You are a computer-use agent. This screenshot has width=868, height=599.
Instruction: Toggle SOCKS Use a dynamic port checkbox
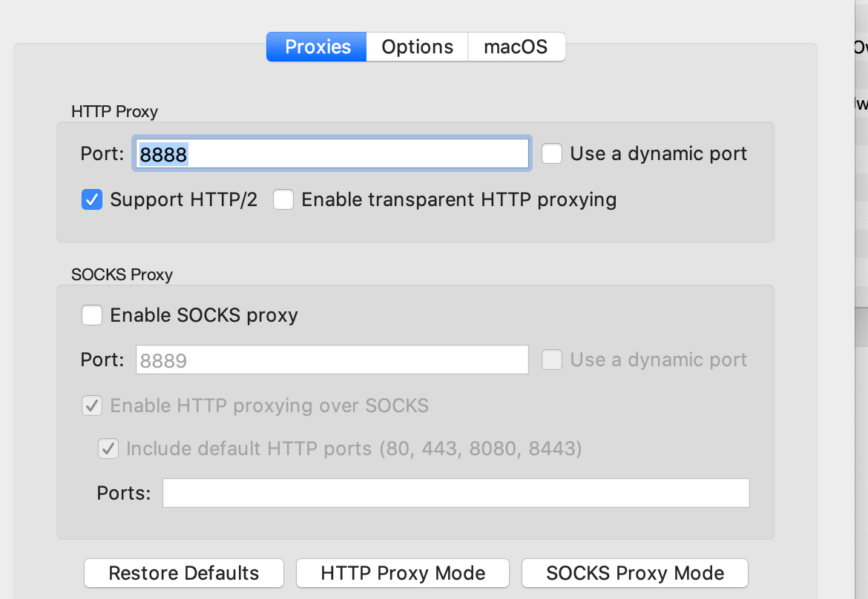click(x=551, y=360)
